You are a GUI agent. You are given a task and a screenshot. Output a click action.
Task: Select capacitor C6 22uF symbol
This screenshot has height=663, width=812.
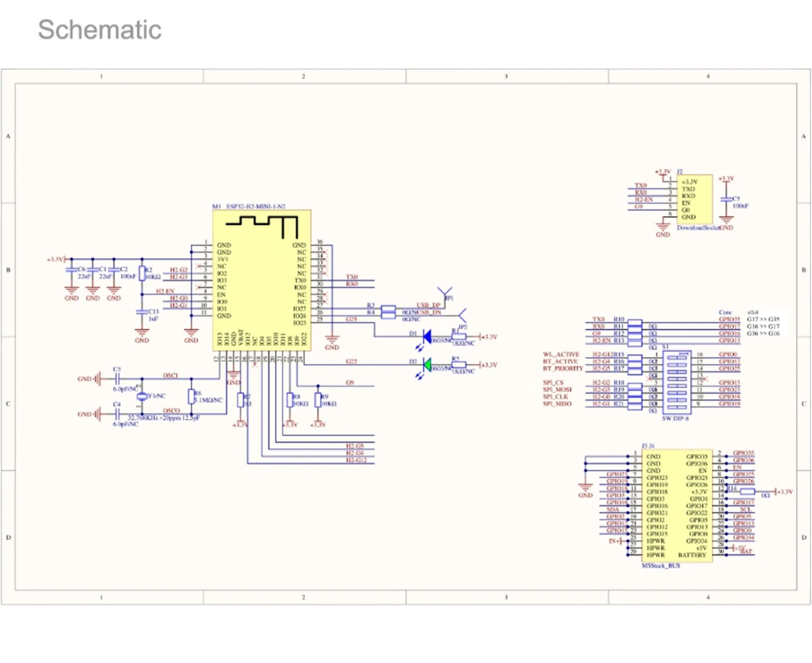72,270
